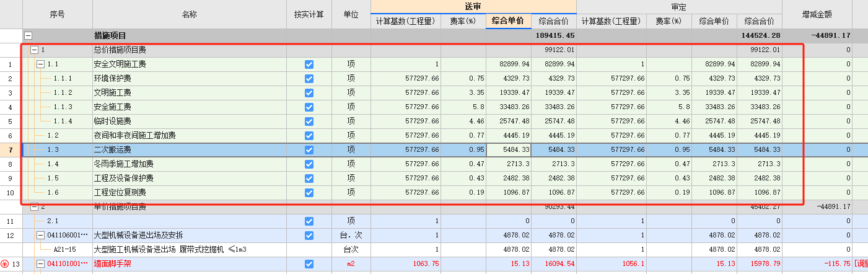Toggle 按实计算 checkbox for 冬雨季施工增加费
Image resolution: width=868 pixels, height=274 pixels.
tap(309, 164)
